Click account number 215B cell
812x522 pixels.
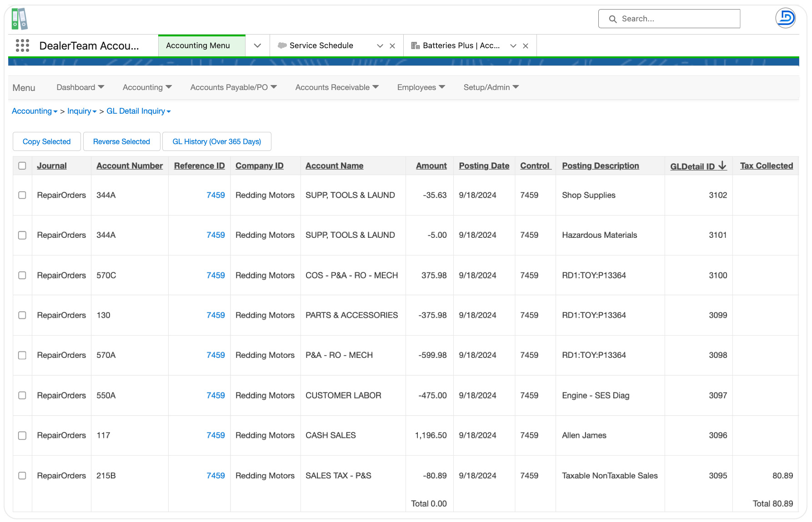click(106, 476)
